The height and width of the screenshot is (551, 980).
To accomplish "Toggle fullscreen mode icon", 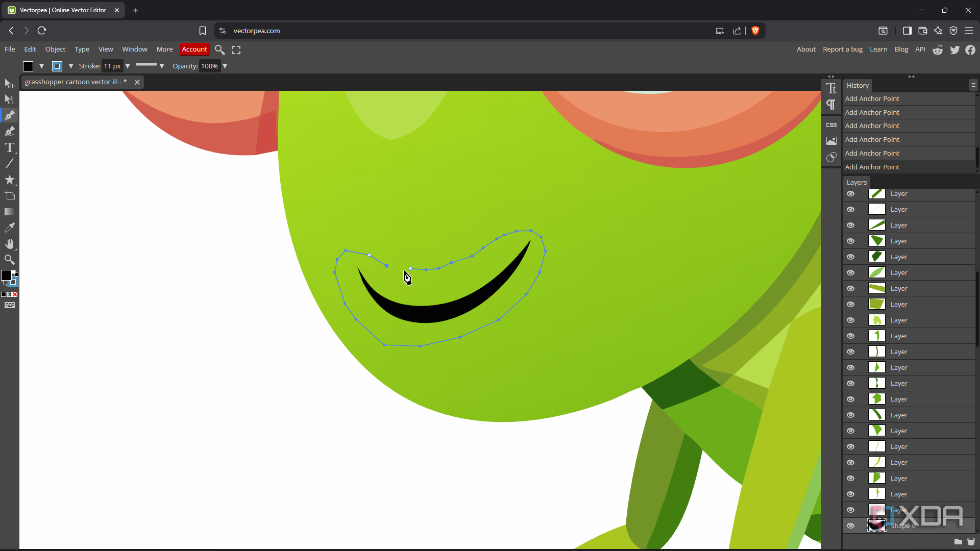I will (x=236, y=49).
